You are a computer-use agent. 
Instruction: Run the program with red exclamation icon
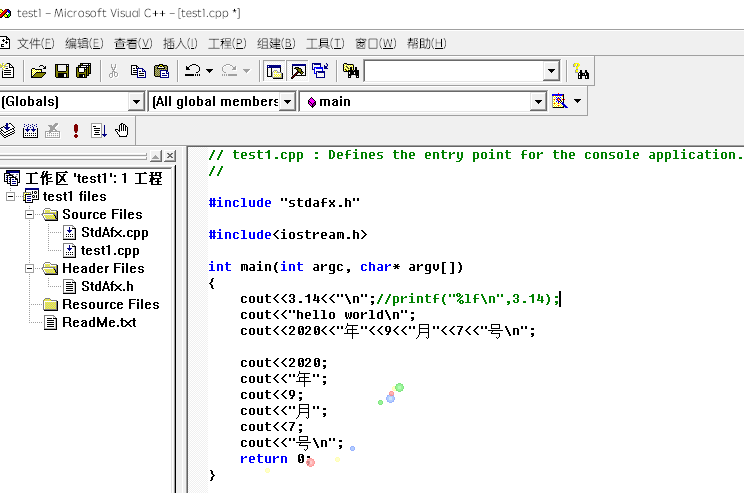(x=75, y=130)
